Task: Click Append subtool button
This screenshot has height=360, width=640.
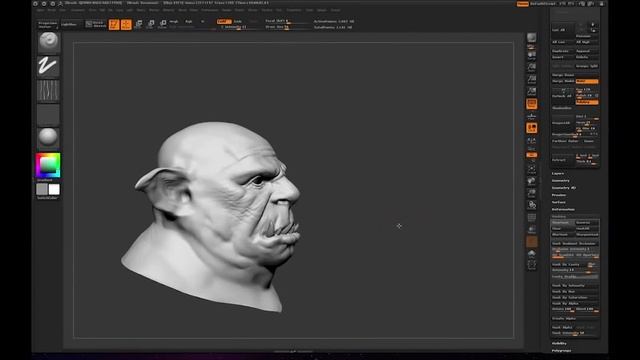Action: coord(587,51)
